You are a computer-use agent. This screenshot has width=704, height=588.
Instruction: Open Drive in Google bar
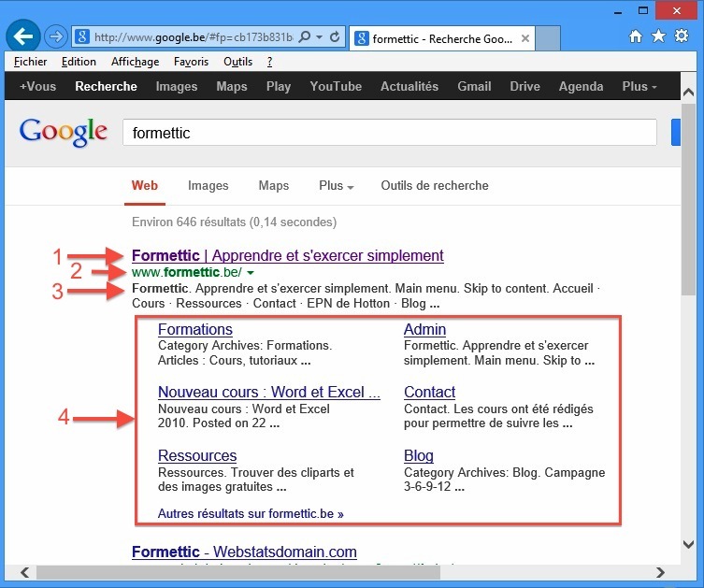pyautogui.click(x=524, y=86)
